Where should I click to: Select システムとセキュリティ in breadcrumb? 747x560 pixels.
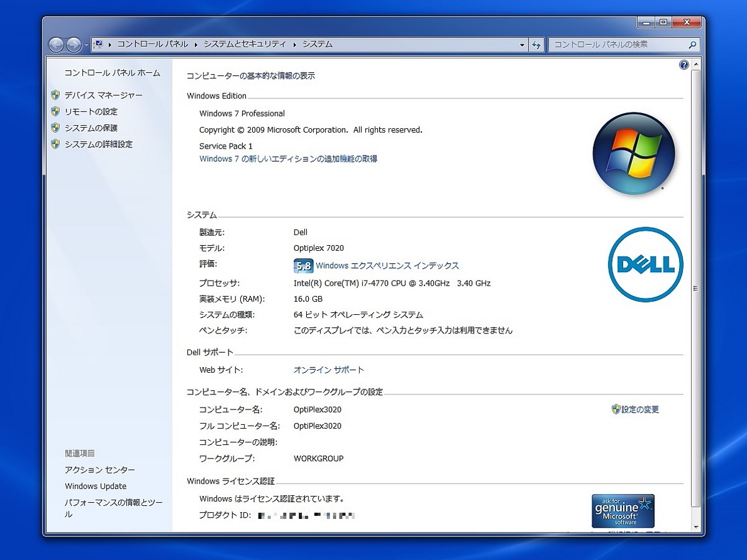click(x=245, y=44)
